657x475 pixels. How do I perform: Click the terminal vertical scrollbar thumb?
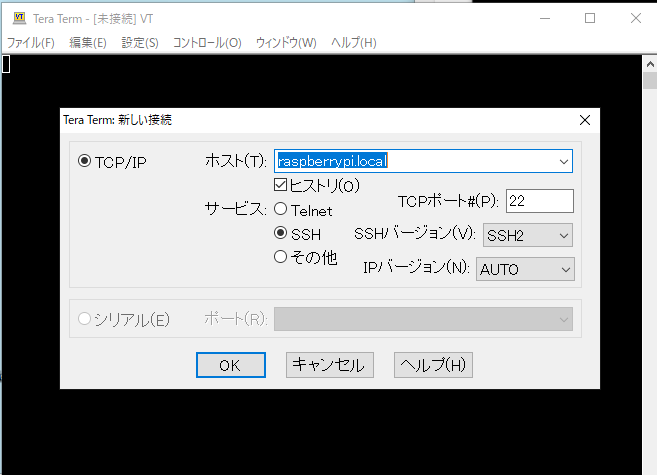point(650,80)
